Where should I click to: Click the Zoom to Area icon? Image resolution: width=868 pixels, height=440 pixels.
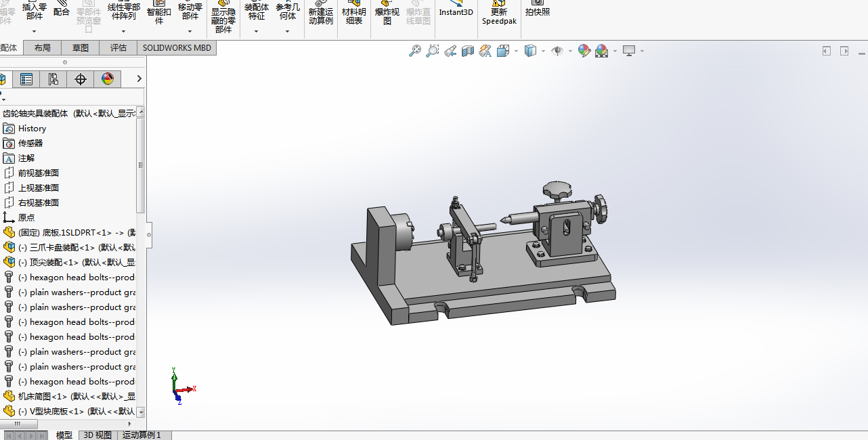click(x=433, y=51)
